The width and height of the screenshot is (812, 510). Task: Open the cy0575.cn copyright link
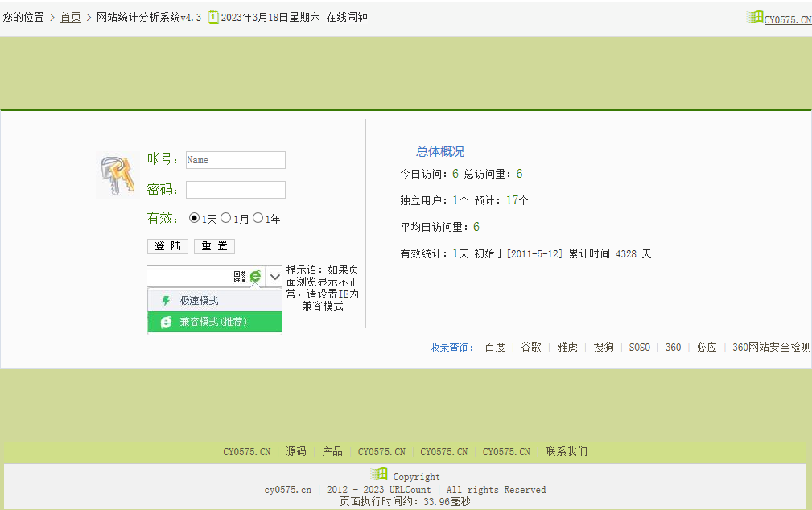(x=288, y=490)
